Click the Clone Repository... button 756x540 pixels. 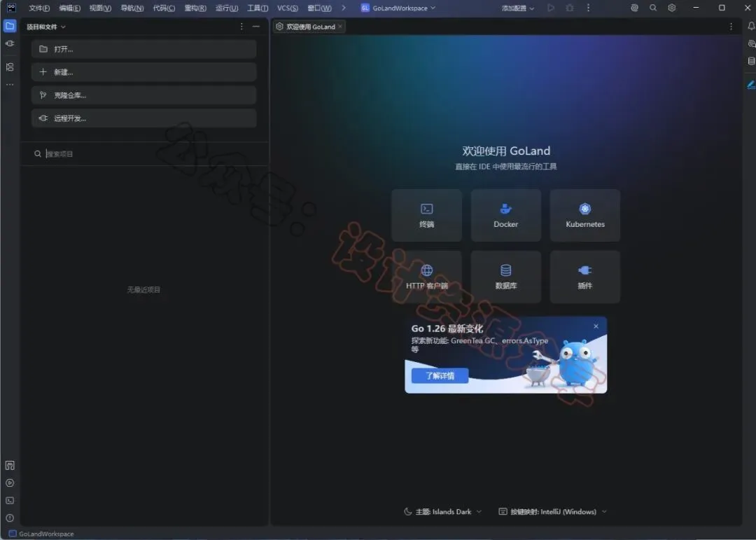point(143,95)
